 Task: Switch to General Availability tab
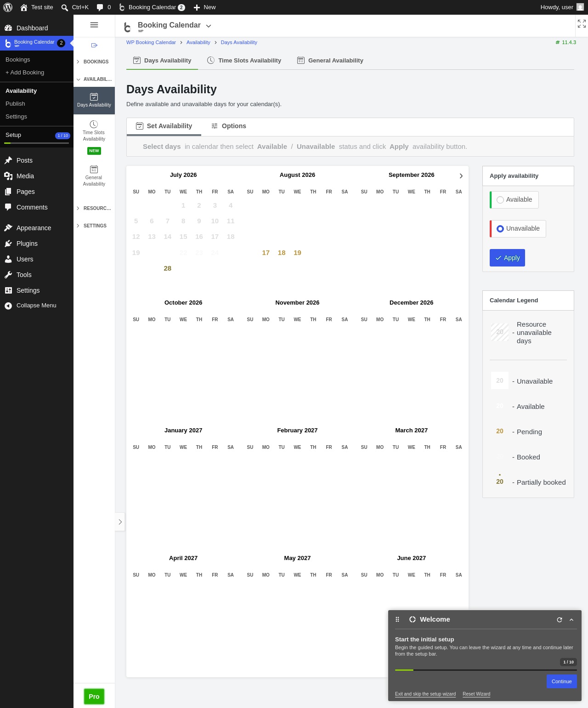click(x=330, y=61)
